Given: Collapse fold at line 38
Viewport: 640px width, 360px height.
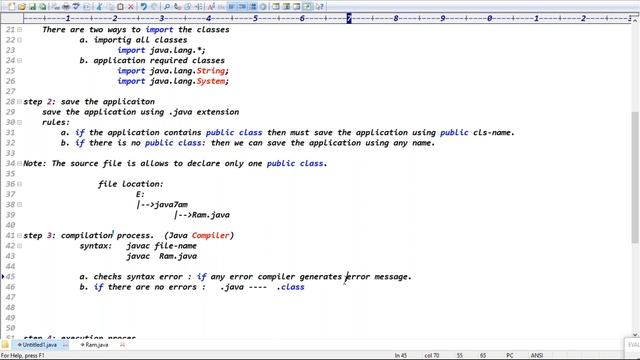Looking at the screenshot, I should tap(20, 204).
